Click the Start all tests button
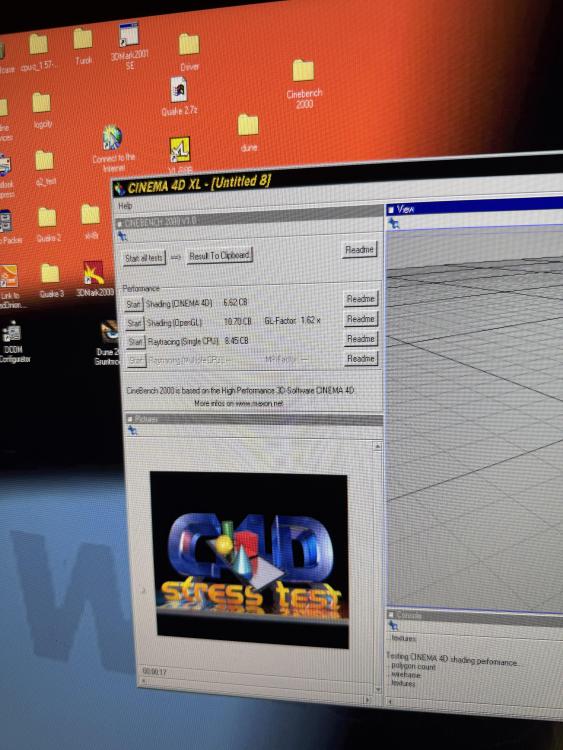Viewport: 563px width, 750px height. pyautogui.click(x=144, y=258)
